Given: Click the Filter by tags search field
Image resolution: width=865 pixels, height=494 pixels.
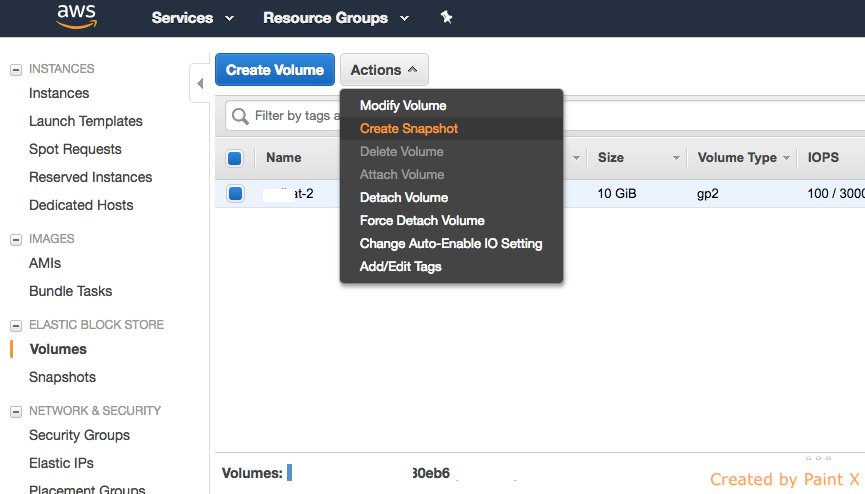Looking at the screenshot, I should pyautogui.click(x=292, y=116).
